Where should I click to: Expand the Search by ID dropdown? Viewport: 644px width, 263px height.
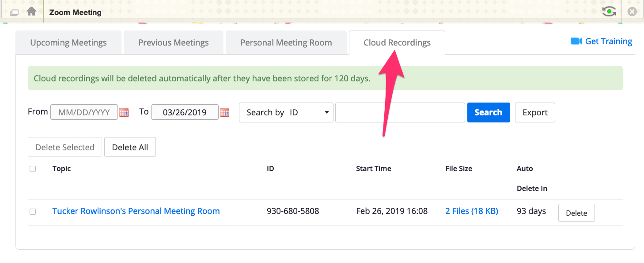coord(286,112)
